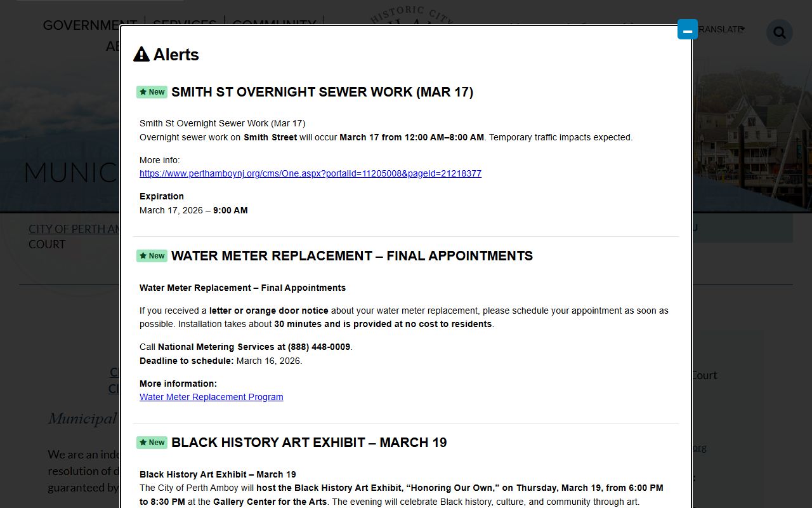Click the New badge on Smith St alert
The width and height of the screenshot is (812, 508).
(x=152, y=92)
